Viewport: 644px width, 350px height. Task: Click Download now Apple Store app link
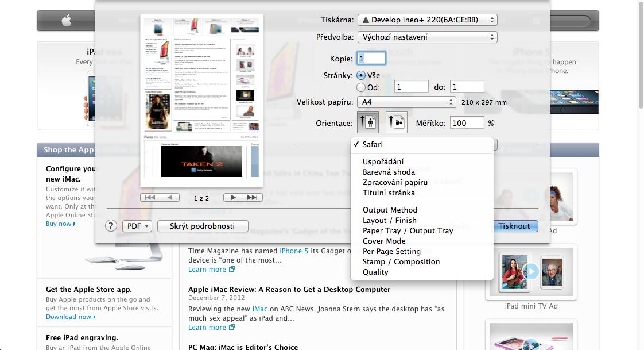pyautogui.click(x=71, y=317)
